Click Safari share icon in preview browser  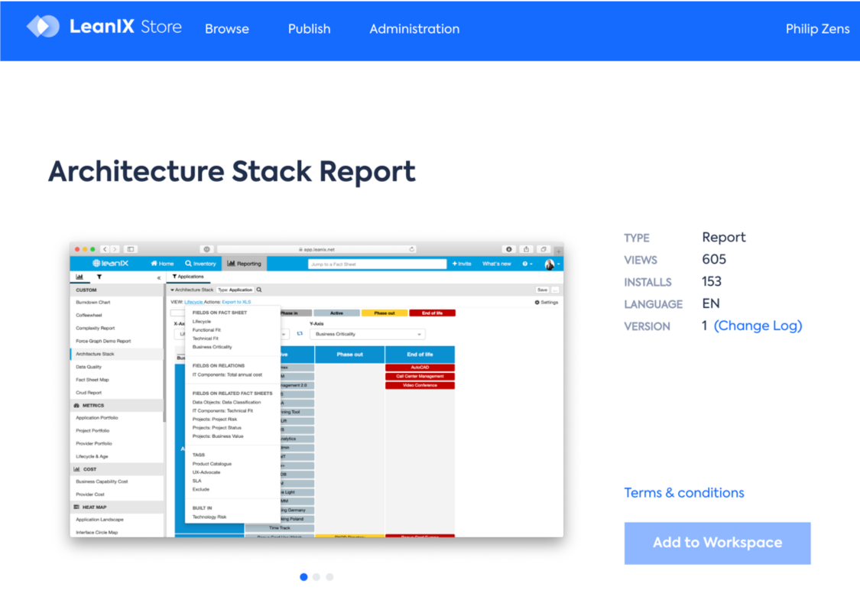click(x=525, y=249)
